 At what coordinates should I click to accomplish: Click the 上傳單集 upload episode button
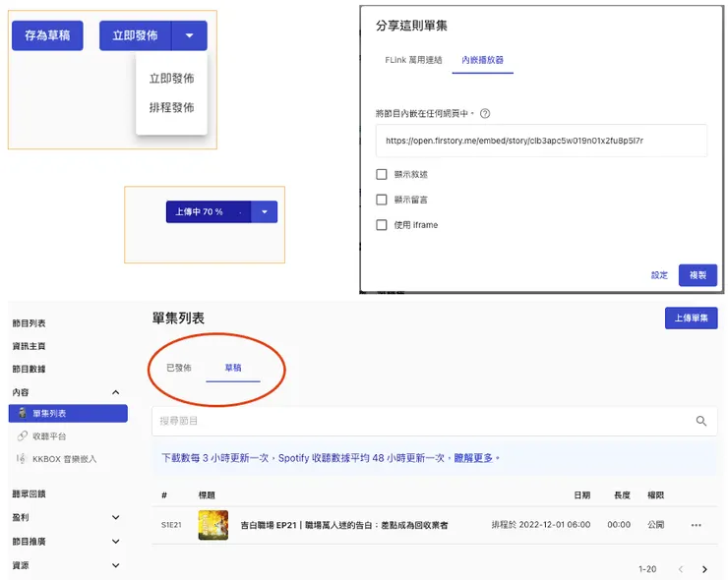tap(691, 318)
